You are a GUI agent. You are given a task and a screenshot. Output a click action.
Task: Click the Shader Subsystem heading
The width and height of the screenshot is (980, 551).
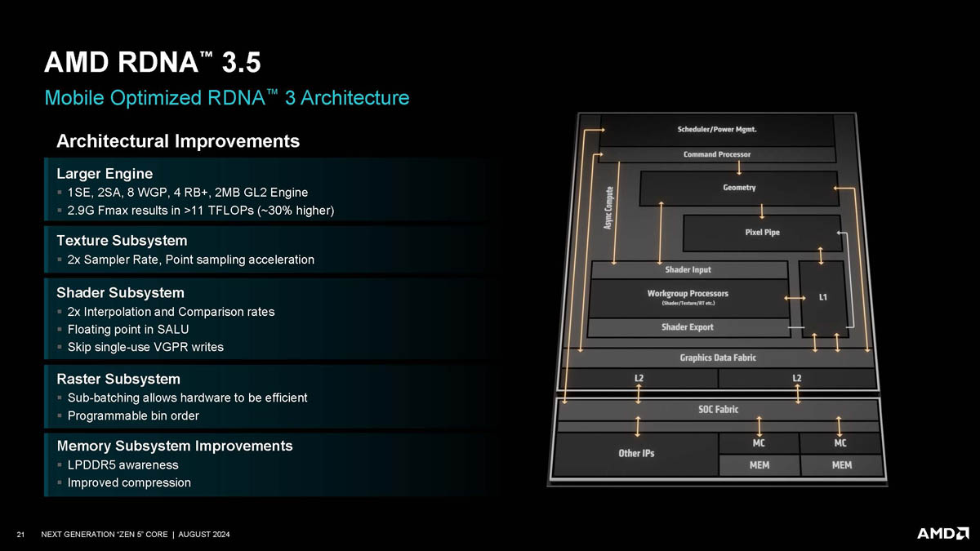120,292
